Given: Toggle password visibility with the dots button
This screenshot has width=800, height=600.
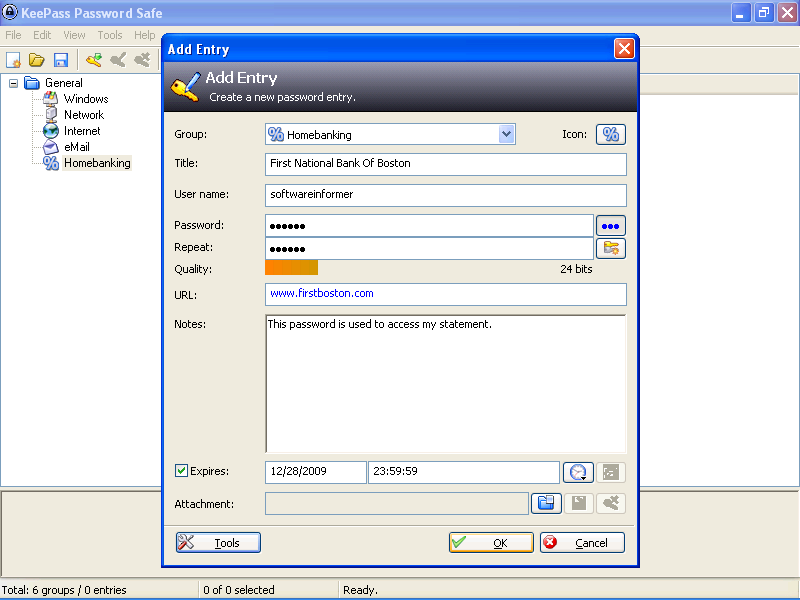Looking at the screenshot, I should (611, 226).
